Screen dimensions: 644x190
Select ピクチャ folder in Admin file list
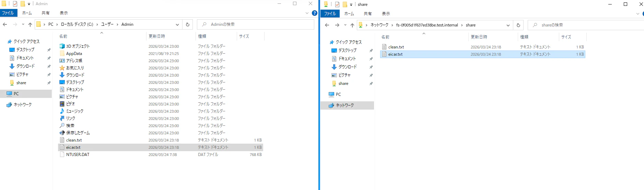(72, 97)
